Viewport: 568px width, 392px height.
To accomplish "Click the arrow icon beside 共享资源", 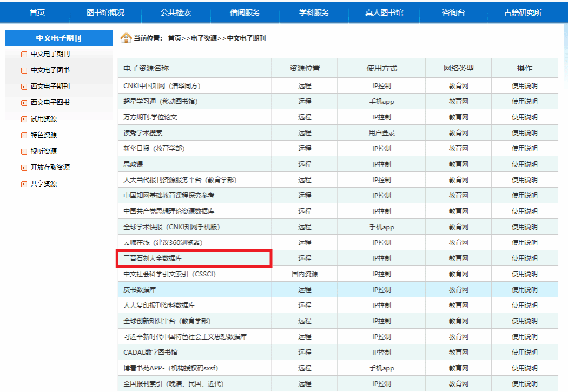I will 23,184.
